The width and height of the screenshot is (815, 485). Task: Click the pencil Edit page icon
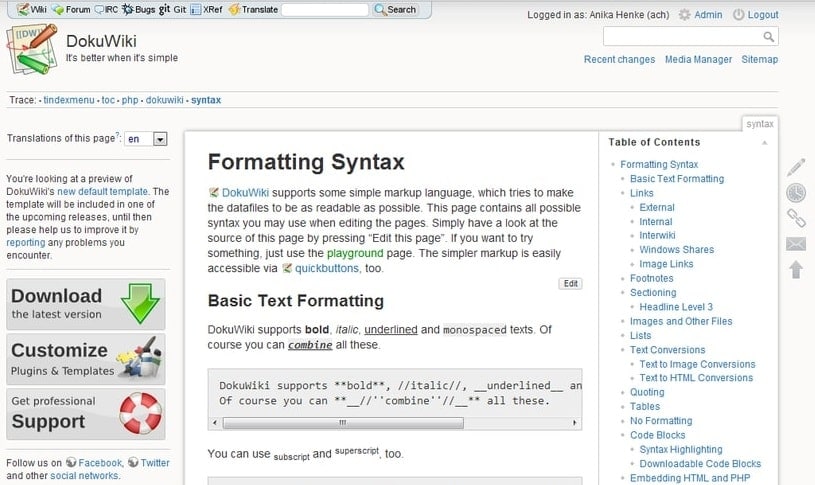click(x=796, y=167)
